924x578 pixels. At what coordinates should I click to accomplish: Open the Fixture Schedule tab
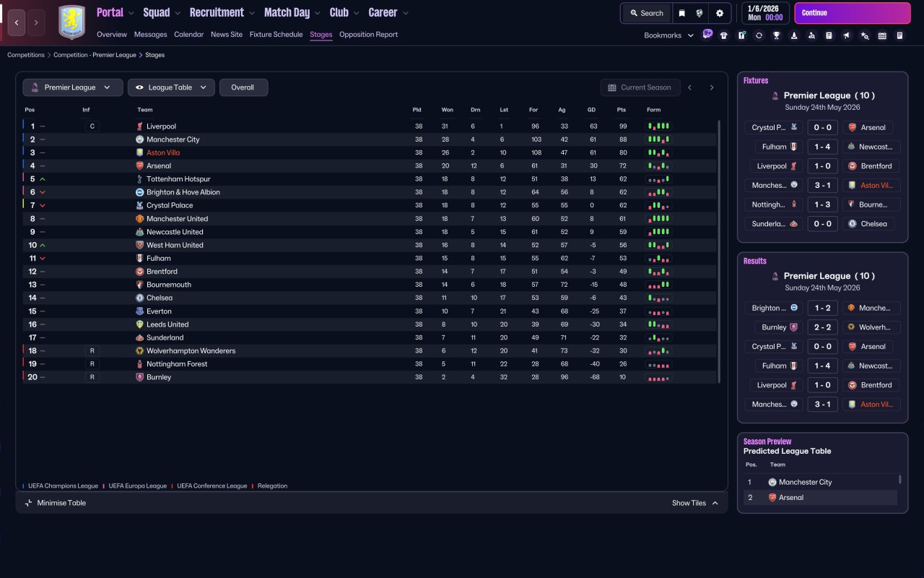point(276,35)
